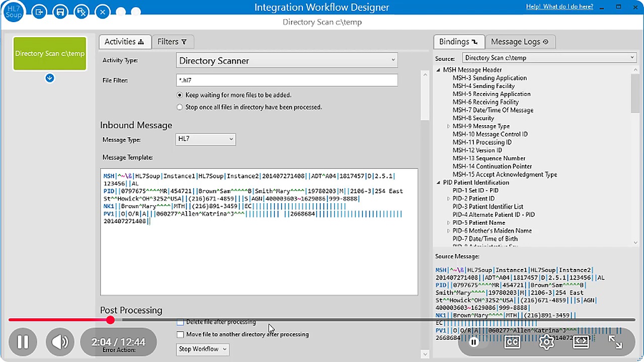Open the Help! What do I do here? link

pos(559,7)
